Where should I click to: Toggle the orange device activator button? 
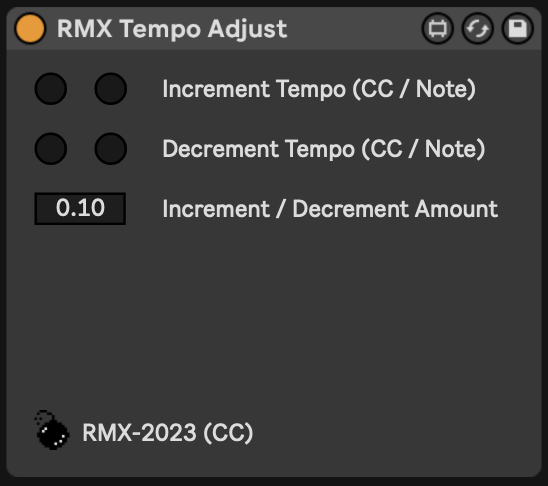pos(30,28)
